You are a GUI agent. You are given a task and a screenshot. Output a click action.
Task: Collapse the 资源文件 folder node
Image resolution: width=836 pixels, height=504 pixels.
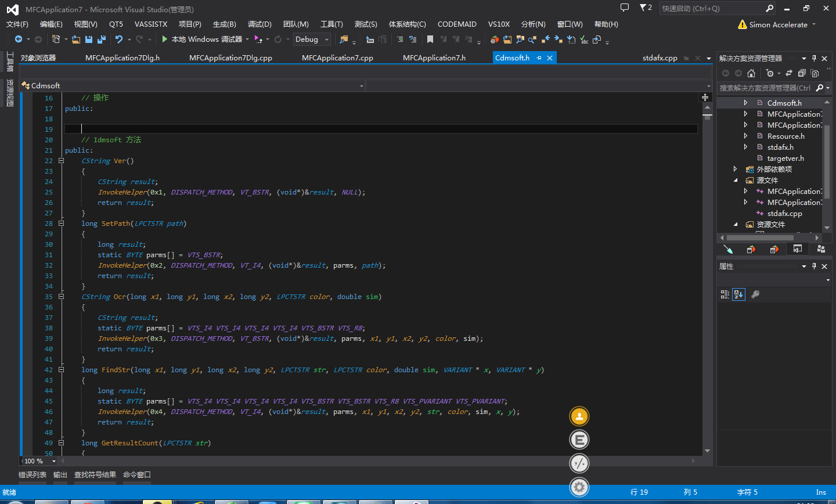(736, 224)
